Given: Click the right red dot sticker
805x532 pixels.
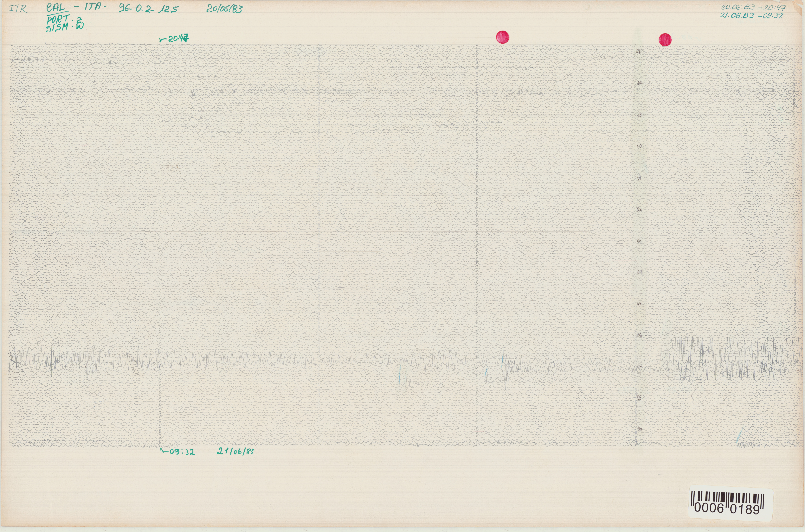Looking at the screenshot, I should point(665,40).
